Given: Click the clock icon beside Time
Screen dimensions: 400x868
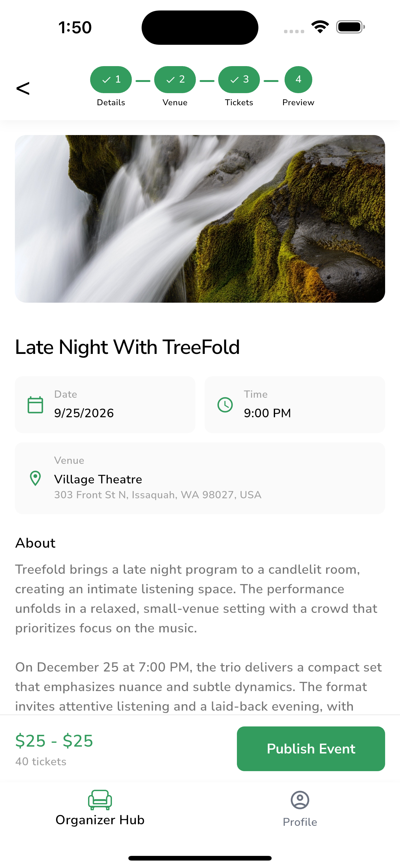Looking at the screenshot, I should click(x=225, y=405).
